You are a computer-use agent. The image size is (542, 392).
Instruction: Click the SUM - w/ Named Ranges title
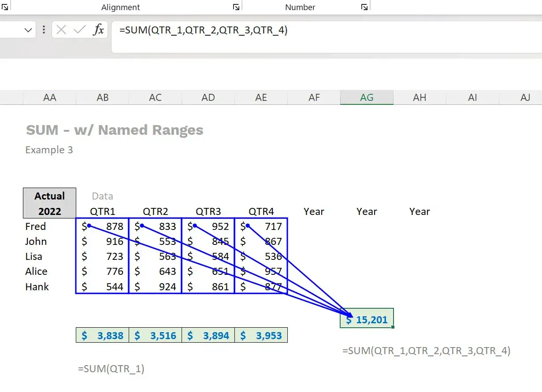(115, 130)
